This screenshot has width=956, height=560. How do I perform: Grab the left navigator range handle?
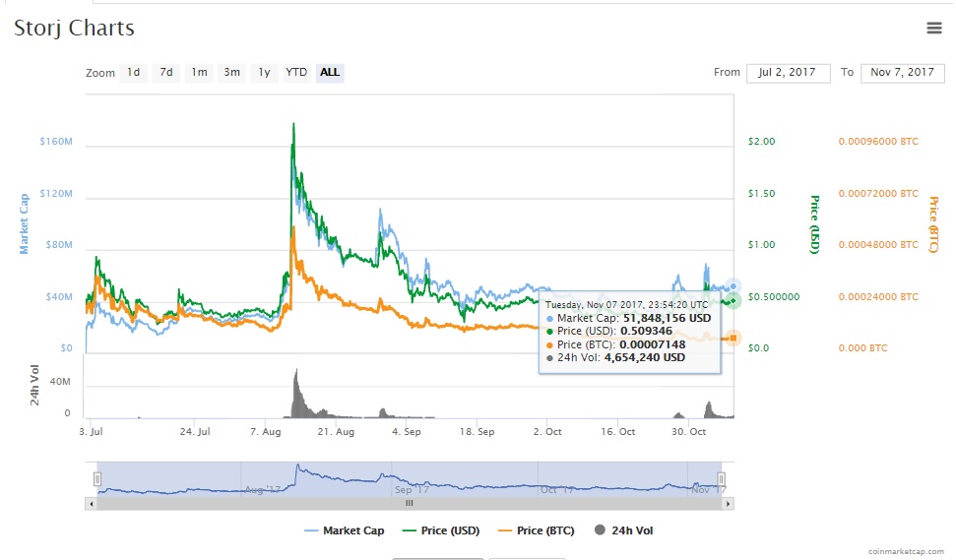(x=97, y=479)
